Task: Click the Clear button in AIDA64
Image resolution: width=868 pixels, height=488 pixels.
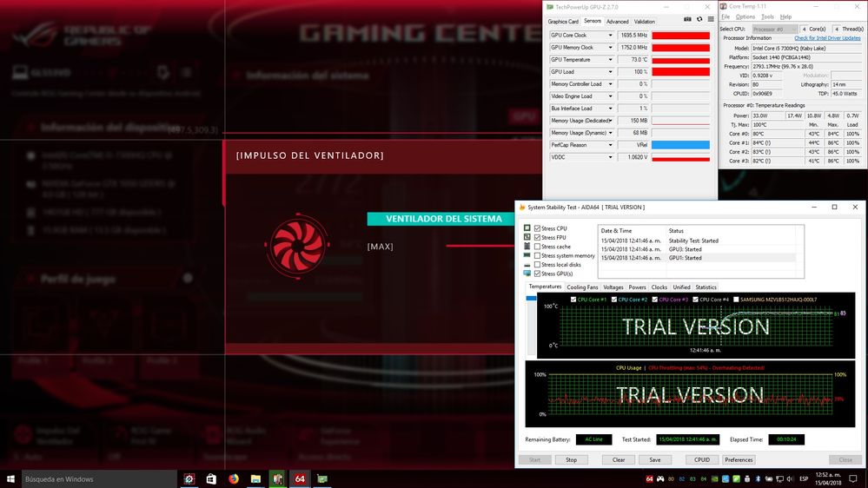Action: pos(619,460)
